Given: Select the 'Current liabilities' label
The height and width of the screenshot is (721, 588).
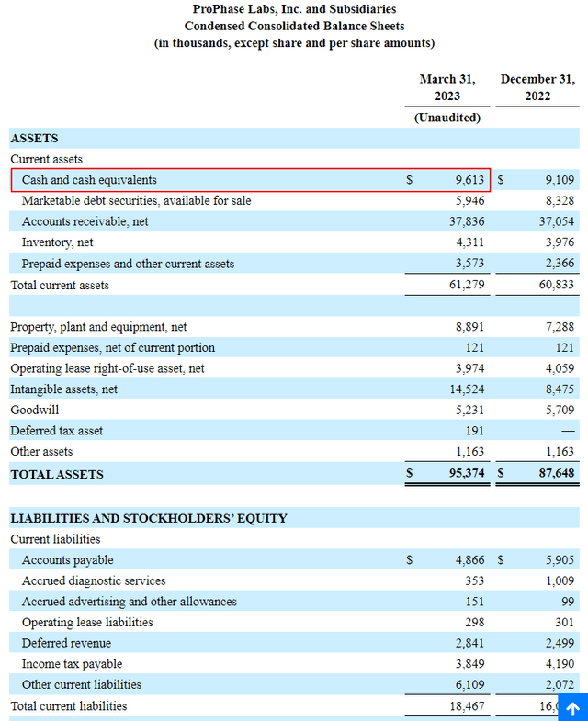Looking at the screenshot, I should click(55, 539).
